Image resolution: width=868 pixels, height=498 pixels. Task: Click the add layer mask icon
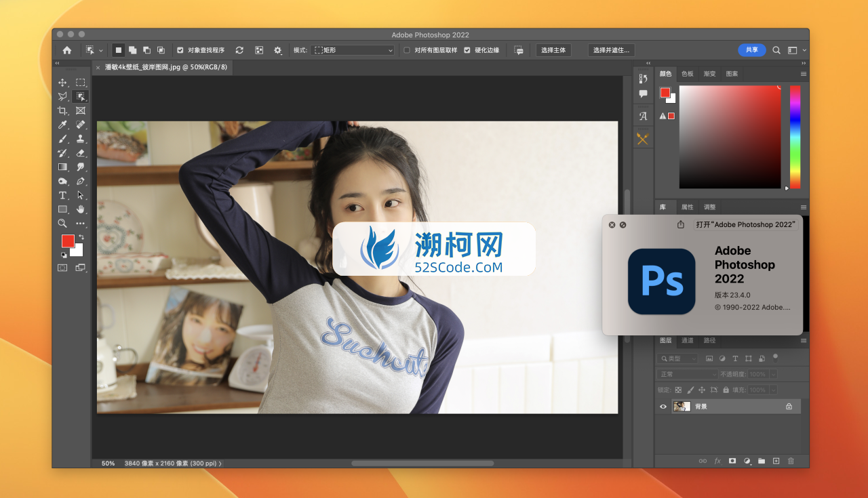(732, 461)
